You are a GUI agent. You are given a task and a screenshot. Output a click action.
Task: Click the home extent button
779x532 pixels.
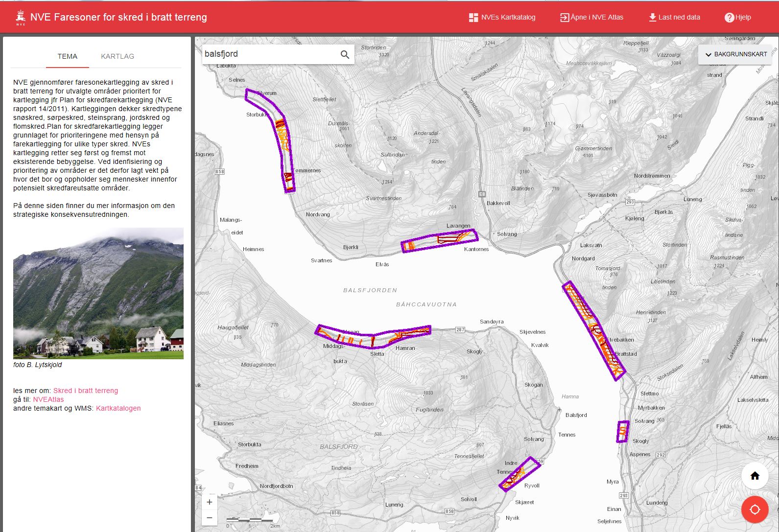[755, 476]
